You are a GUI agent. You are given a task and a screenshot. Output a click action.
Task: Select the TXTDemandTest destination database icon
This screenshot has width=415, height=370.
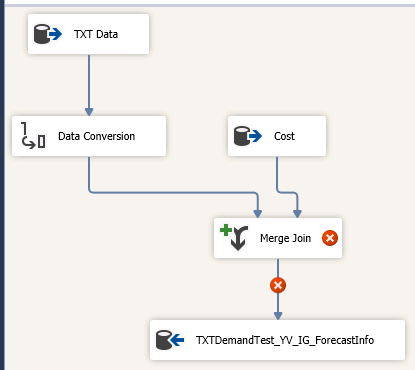tap(170, 340)
